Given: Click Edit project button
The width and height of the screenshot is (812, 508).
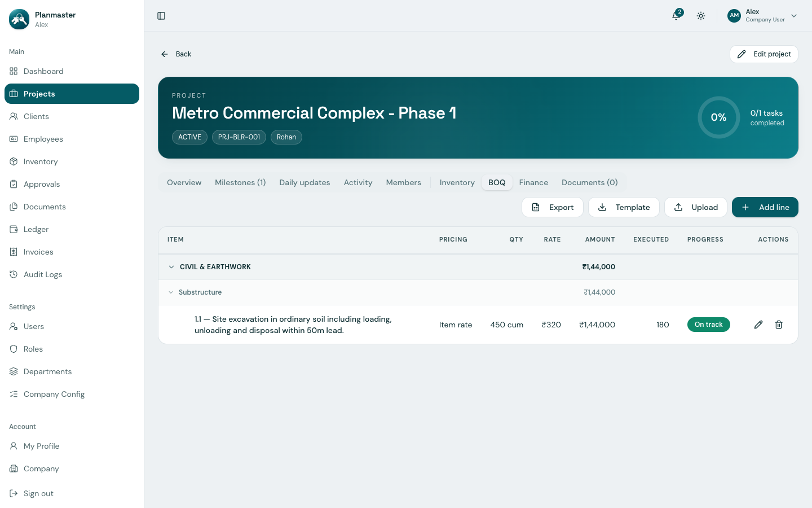Looking at the screenshot, I should click(x=764, y=54).
